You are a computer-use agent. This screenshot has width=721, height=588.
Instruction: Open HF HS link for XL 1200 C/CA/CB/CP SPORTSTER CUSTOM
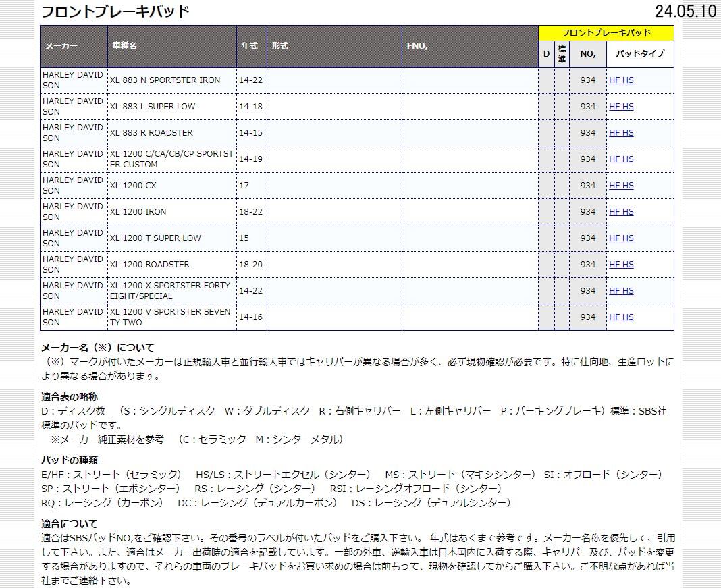(621, 159)
